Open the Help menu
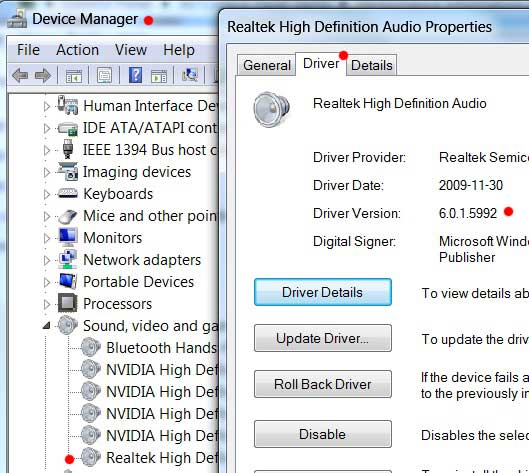 179,50
